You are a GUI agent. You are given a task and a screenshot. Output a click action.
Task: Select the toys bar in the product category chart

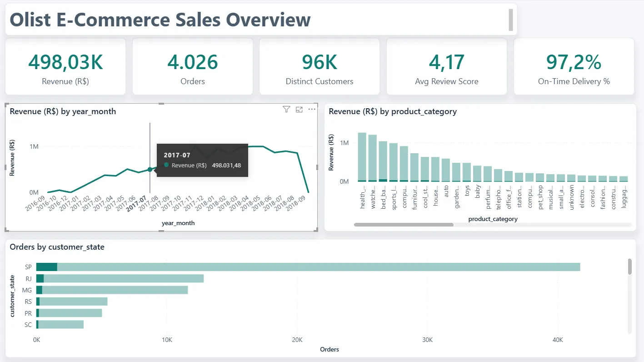[467, 172]
